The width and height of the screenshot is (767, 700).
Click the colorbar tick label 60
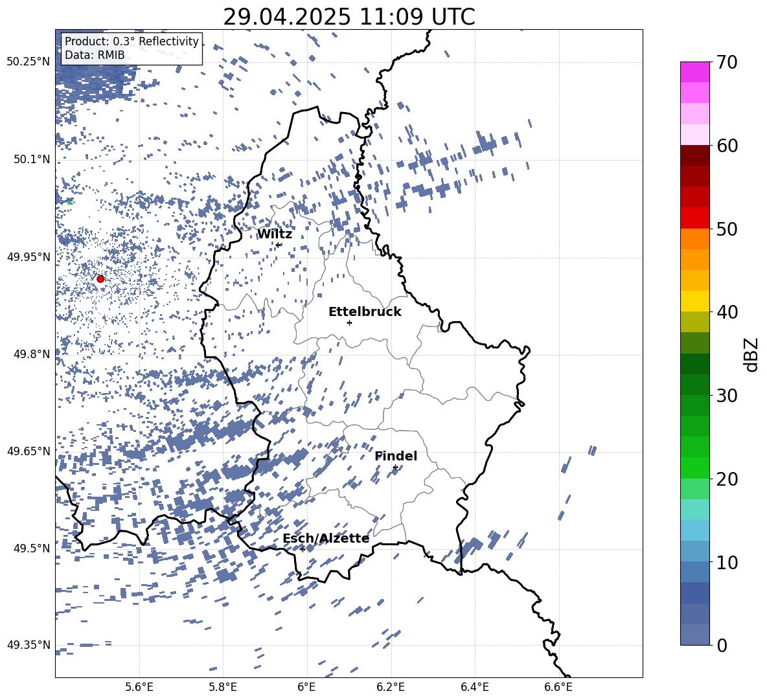pyautogui.click(x=727, y=146)
